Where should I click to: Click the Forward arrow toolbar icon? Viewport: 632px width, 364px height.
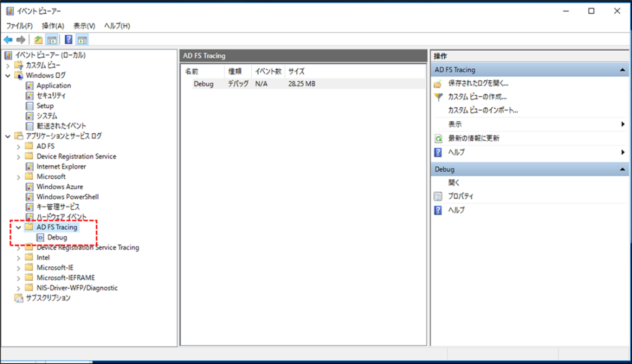pyautogui.click(x=21, y=39)
